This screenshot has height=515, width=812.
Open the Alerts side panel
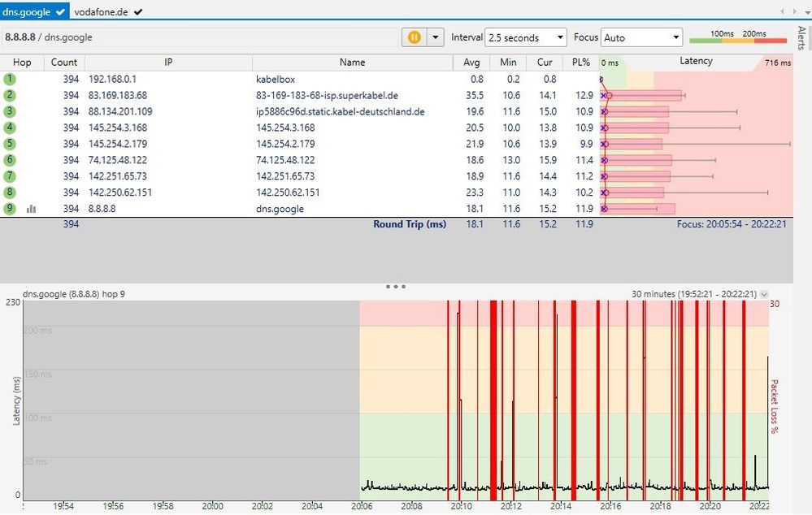pos(801,38)
